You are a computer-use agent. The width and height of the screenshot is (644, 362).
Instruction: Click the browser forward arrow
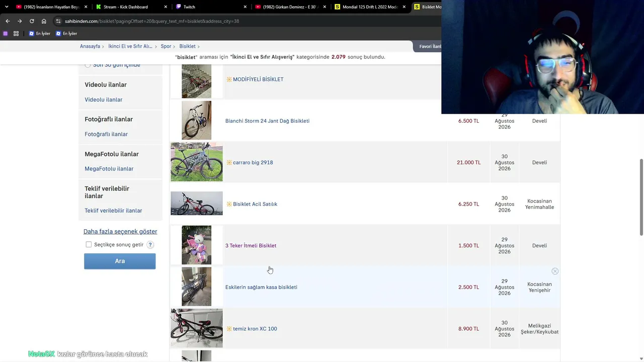pyautogui.click(x=20, y=21)
